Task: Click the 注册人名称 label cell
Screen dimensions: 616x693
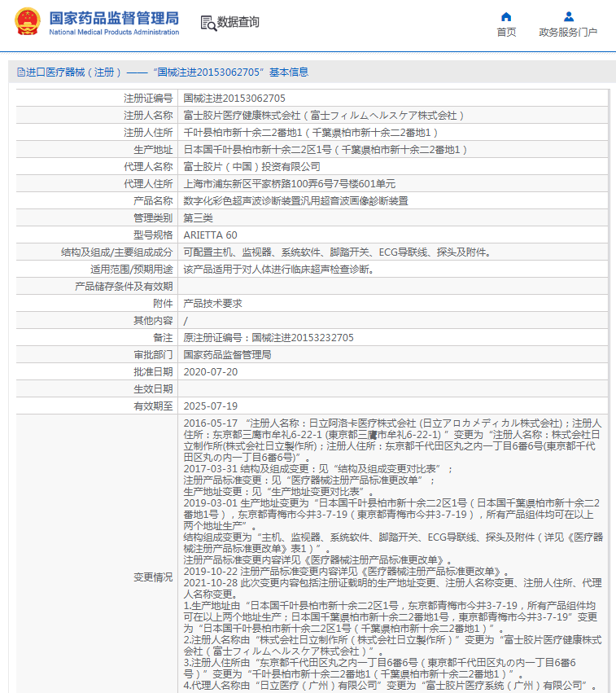Action: [x=148, y=116]
